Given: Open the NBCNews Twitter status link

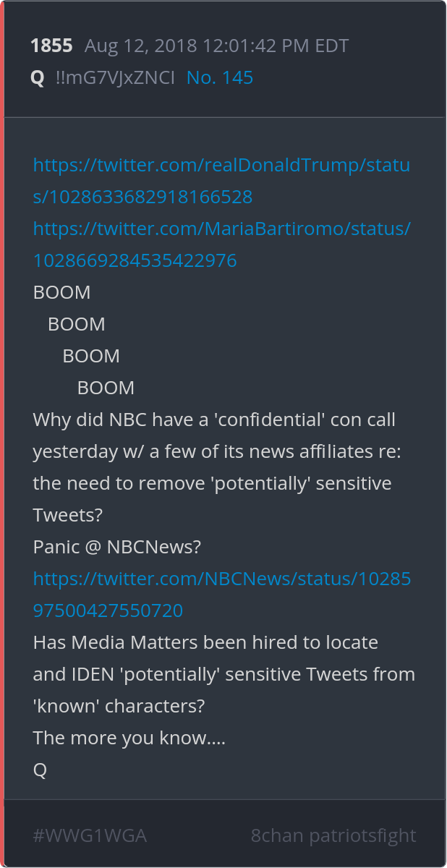Looking at the screenshot, I should (222, 595).
